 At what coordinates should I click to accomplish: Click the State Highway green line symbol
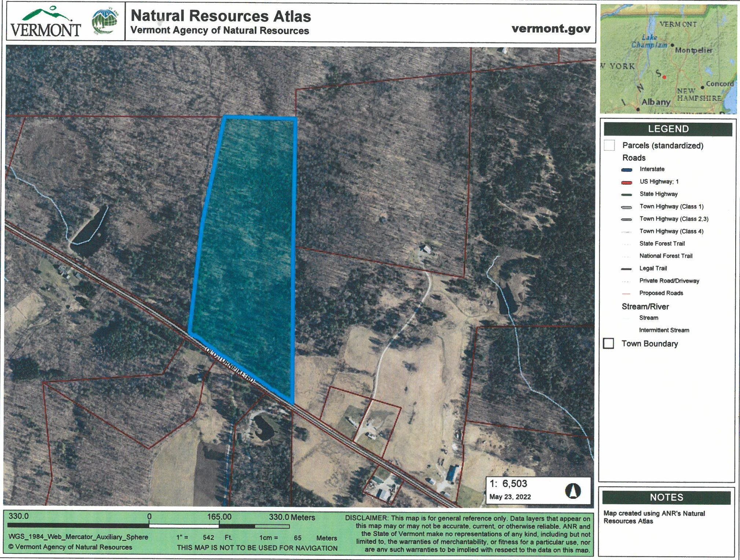(x=627, y=195)
